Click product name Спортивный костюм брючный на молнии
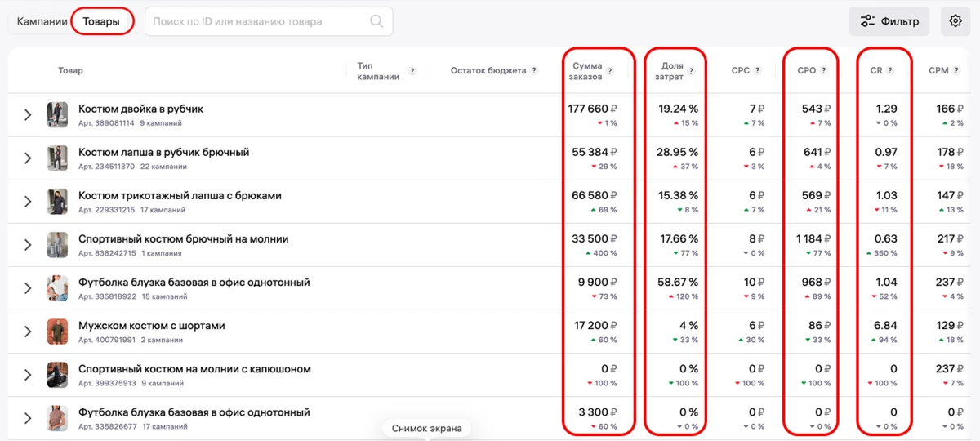980x441 pixels. click(183, 238)
